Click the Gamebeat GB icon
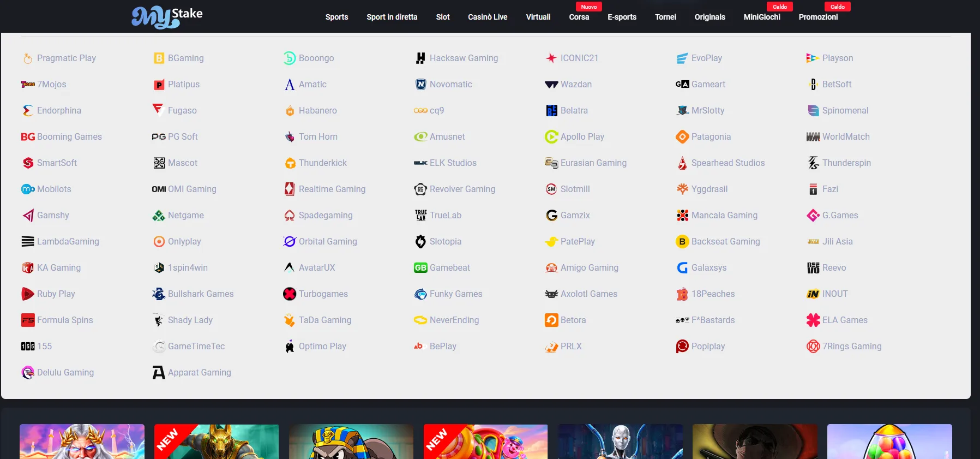Screen dimensions: 980x459 coord(420,267)
